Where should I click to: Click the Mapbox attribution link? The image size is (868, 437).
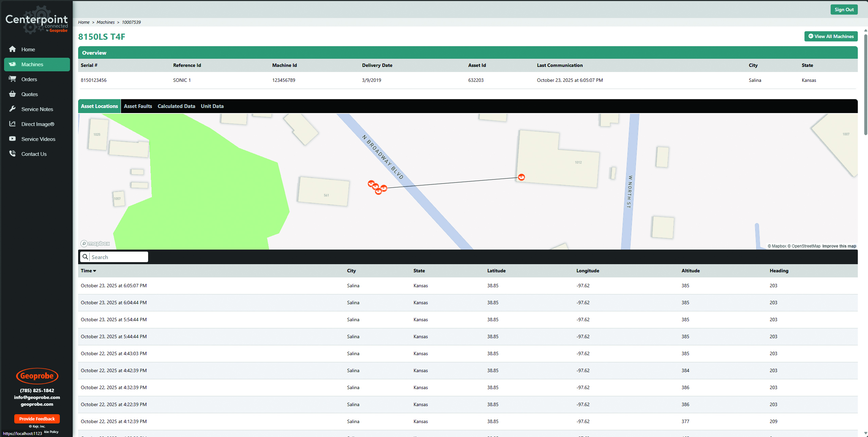coord(777,246)
